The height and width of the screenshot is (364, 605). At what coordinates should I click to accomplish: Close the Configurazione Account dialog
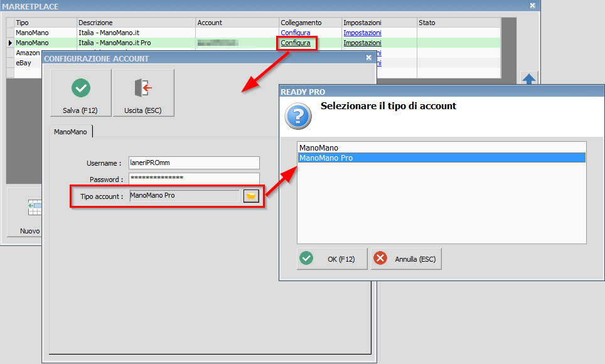click(369, 58)
